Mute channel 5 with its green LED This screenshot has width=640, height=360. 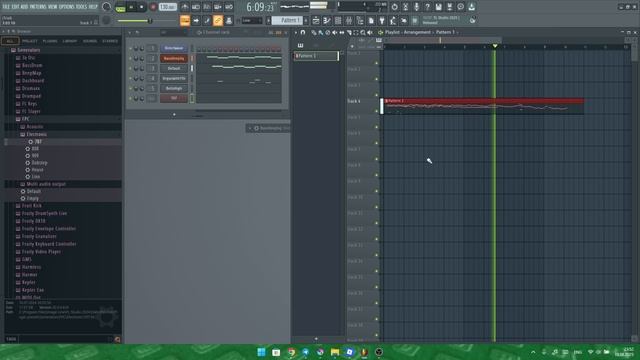click(131, 88)
